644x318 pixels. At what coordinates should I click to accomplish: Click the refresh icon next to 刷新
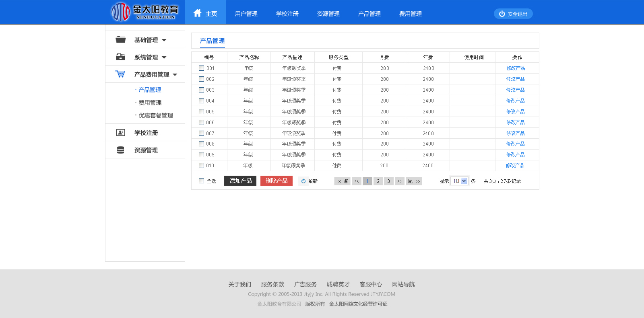[303, 181]
